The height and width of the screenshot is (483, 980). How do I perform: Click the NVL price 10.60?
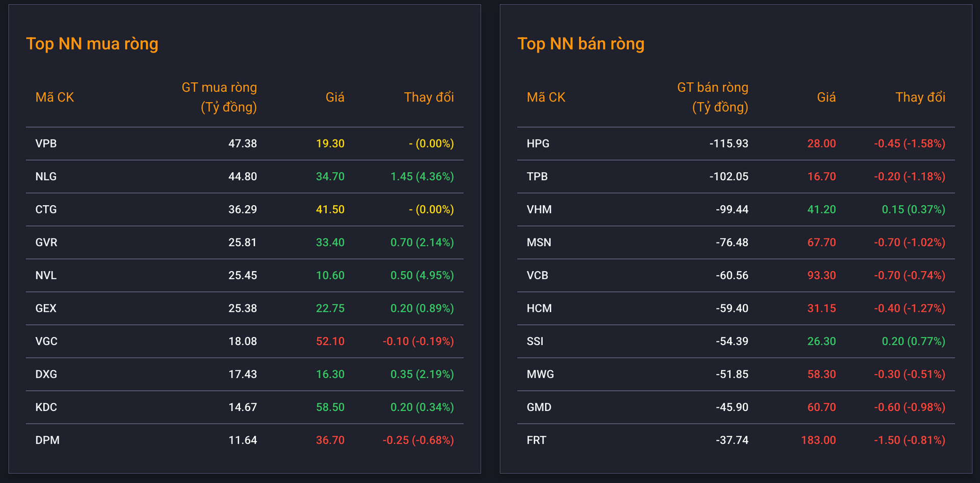(x=330, y=275)
